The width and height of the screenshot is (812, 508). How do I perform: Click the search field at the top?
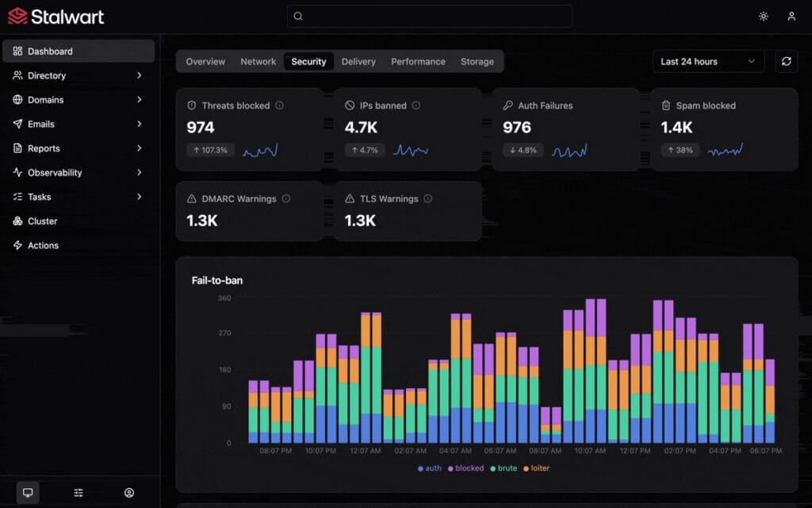click(429, 16)
